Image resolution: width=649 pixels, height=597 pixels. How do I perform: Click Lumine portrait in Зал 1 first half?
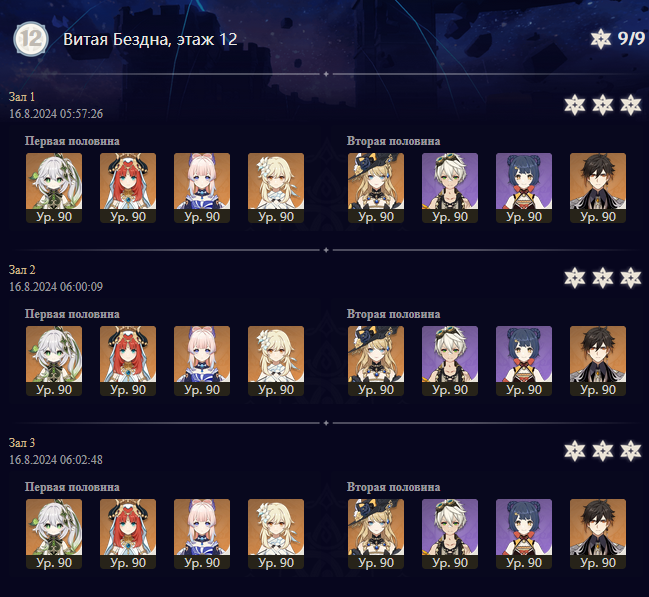[276, 188]
